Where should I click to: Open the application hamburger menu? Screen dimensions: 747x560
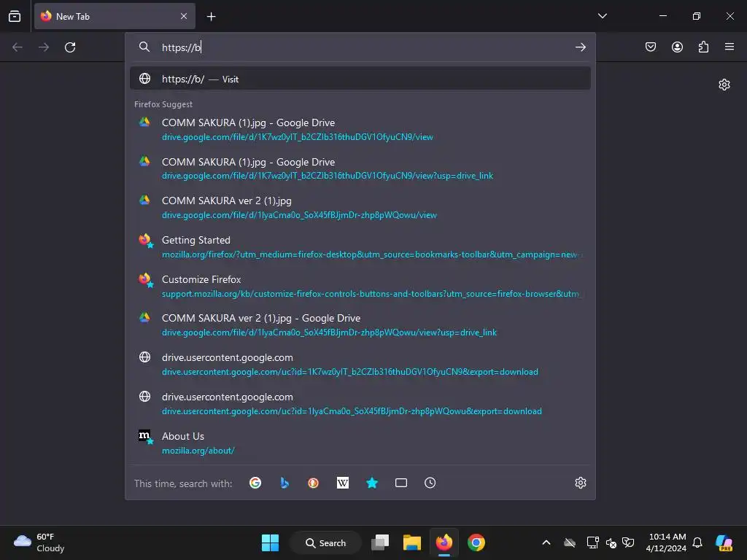(x=729, y=47)
